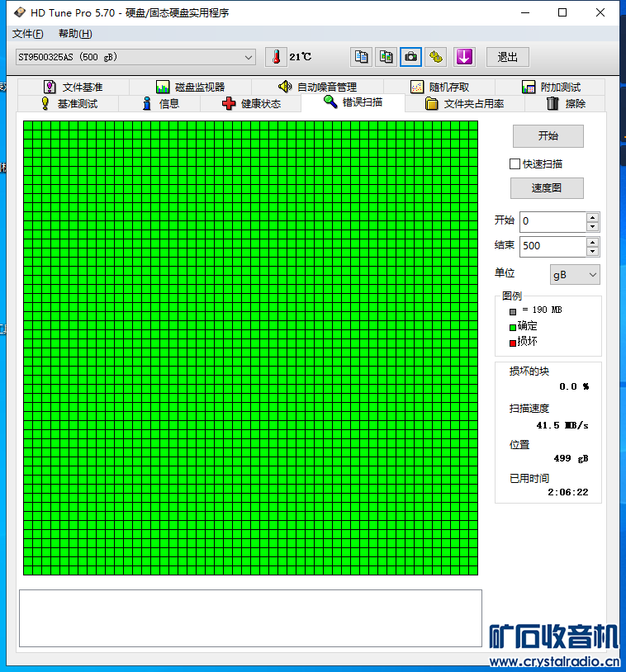Click the copy screenshot toolbar icon
Viewport: 626px width, 672px height.
click(386, 57)
